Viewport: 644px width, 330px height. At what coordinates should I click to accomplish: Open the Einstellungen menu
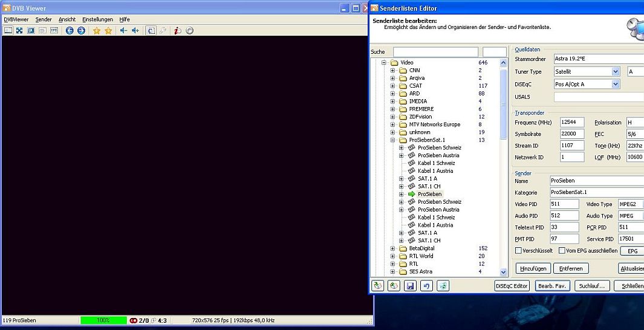tap(97, 19)
